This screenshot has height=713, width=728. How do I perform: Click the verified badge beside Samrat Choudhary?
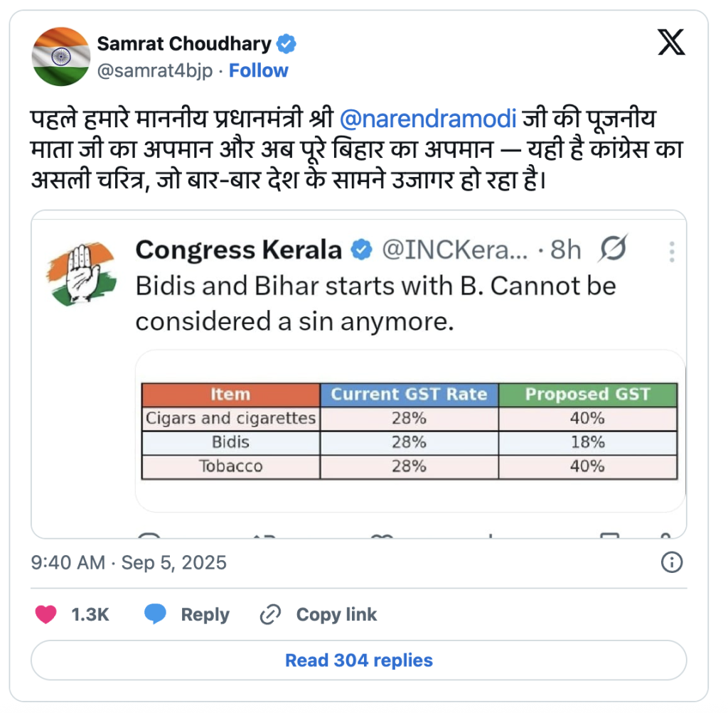pos(287,44)
